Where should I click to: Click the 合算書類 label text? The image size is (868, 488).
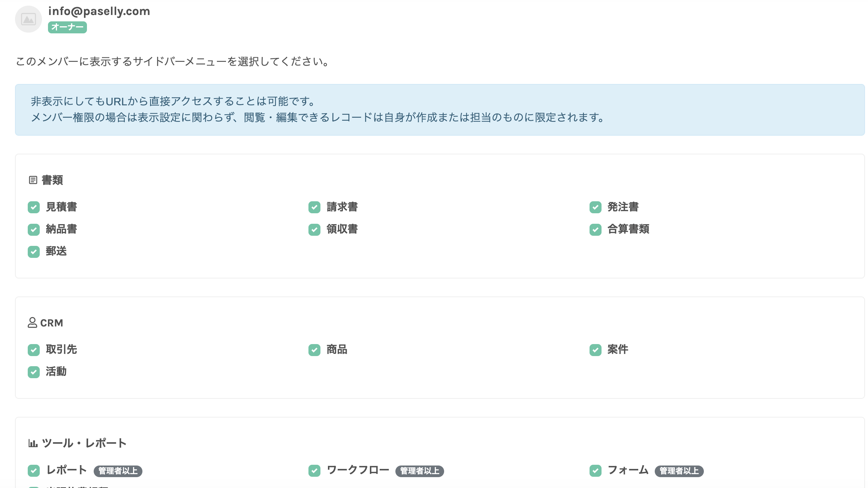tap(629, 229)
